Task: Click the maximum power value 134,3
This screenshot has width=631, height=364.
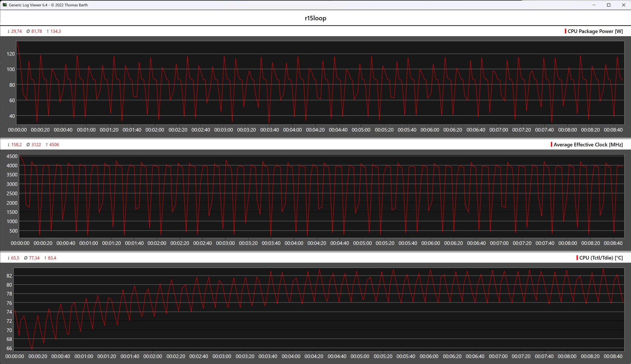Action: [55, 31]
